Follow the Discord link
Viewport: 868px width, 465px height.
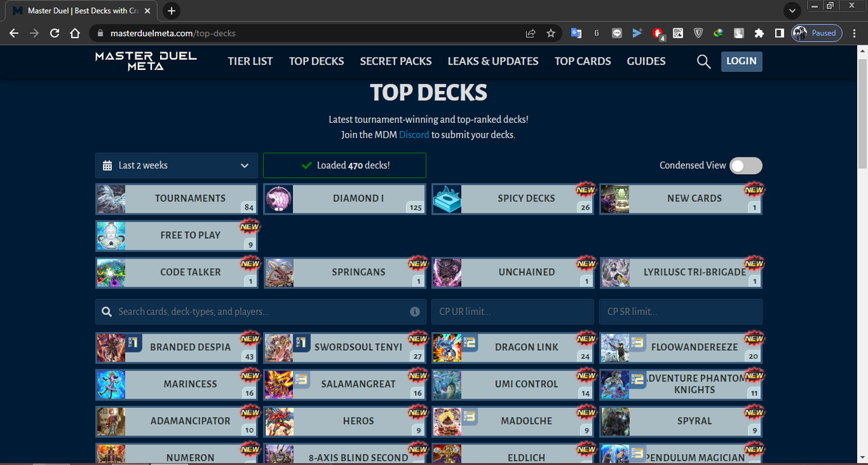click(x=414, y=134)
